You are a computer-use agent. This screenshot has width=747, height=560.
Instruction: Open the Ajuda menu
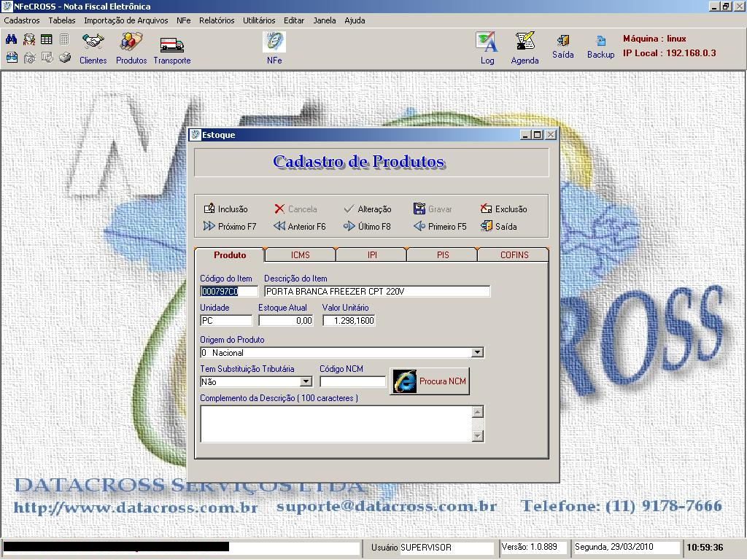coord(355,20)
